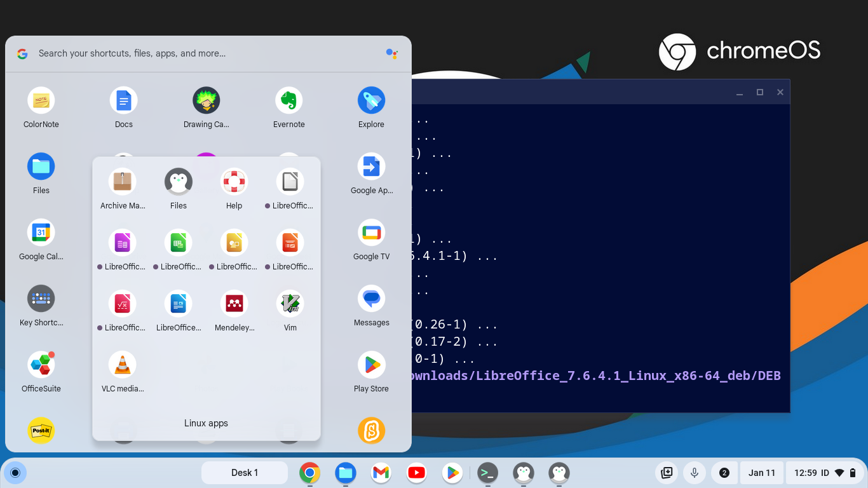
Task: Open Google Calendar from the launcher
Action: (x=41, y=233)
